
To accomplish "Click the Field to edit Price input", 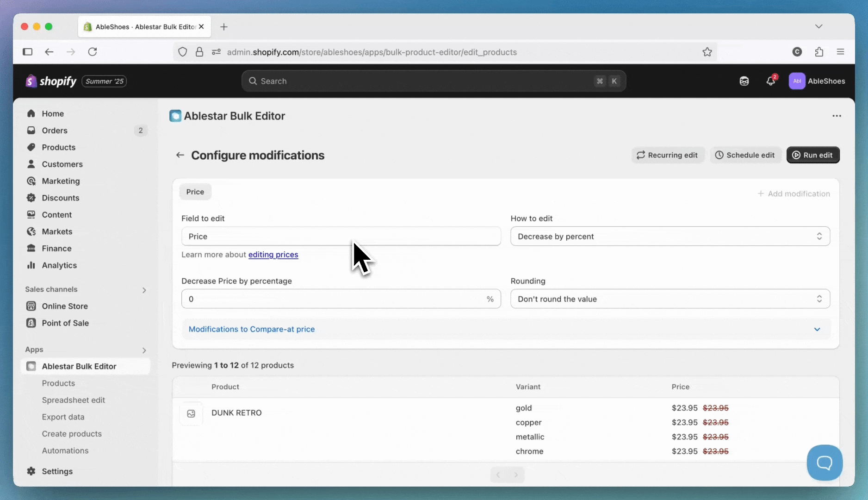I will (x=341, y=236).
